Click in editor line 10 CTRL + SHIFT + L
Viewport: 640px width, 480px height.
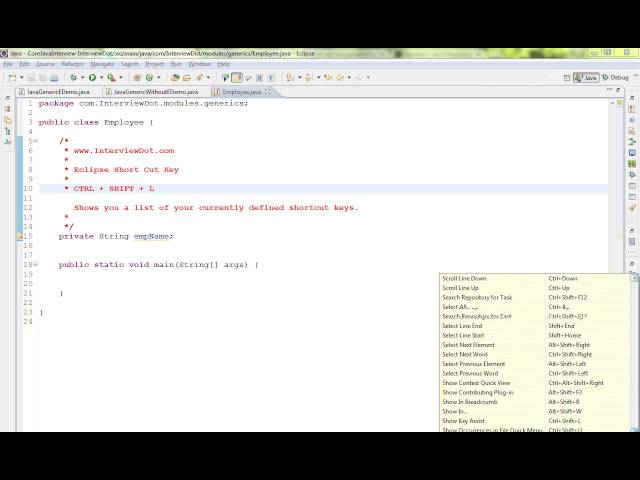pos(114,189)
